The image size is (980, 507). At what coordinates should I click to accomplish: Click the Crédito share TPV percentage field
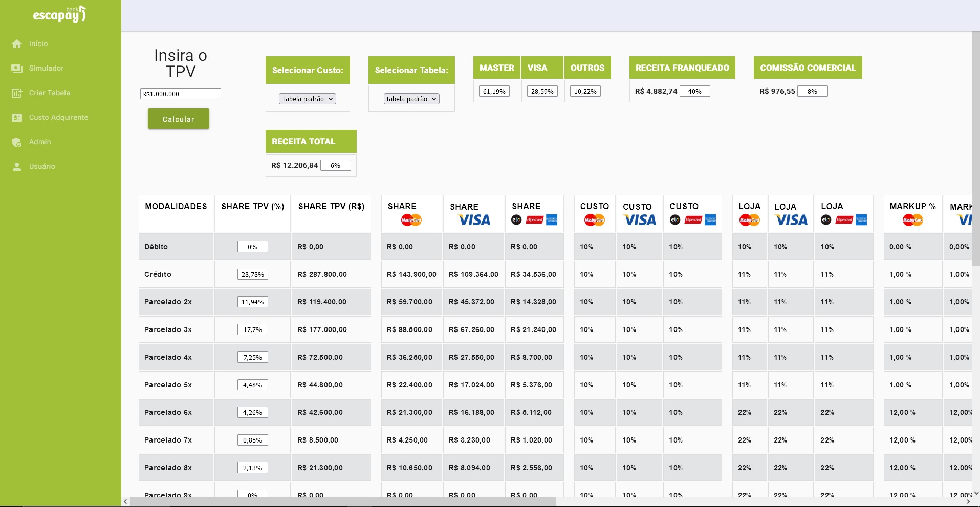tap(252, 274)
